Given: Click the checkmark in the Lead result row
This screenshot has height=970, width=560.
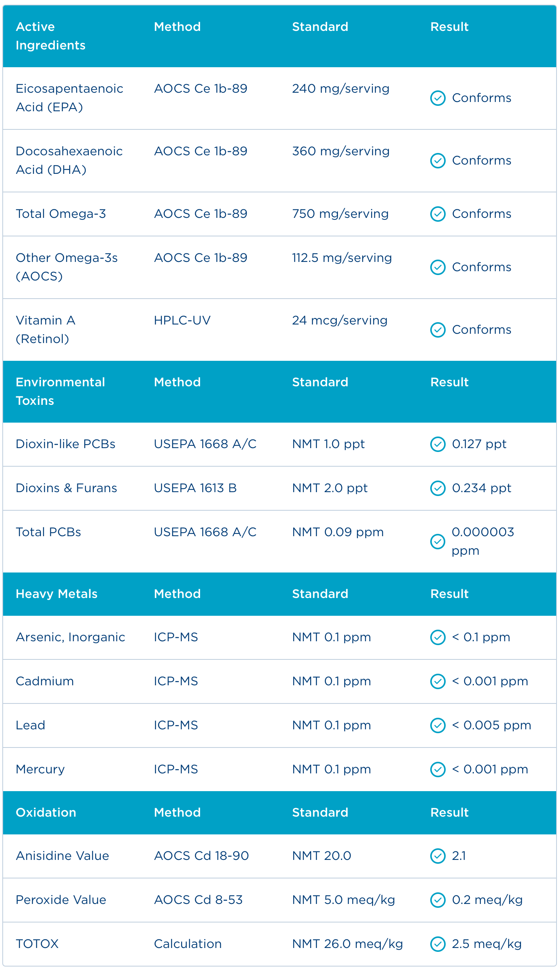Looking at the screenshot, I should click(x=438, y=725).
